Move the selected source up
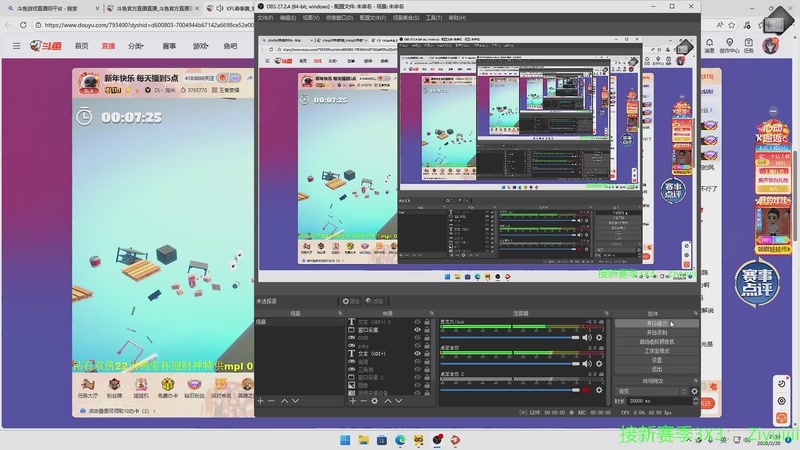The height and width of the screenshot is (450, 800). pos(387,401)
